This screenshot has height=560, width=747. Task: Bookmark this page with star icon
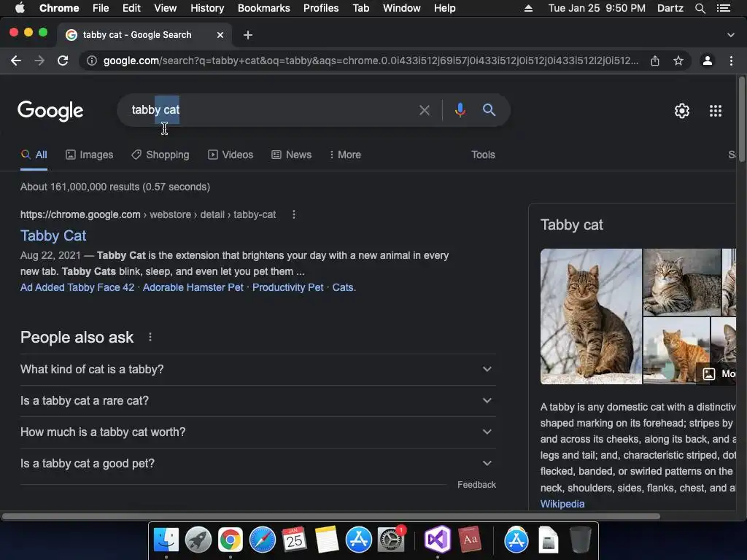[678, 61]
